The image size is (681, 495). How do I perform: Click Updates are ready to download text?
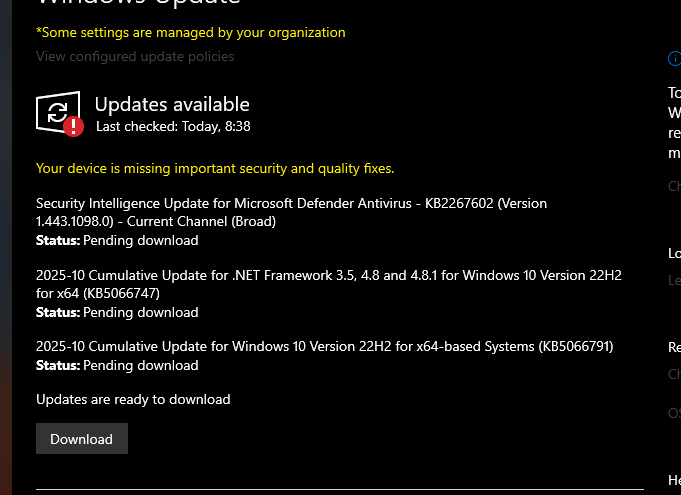click(x=133, y=399)
